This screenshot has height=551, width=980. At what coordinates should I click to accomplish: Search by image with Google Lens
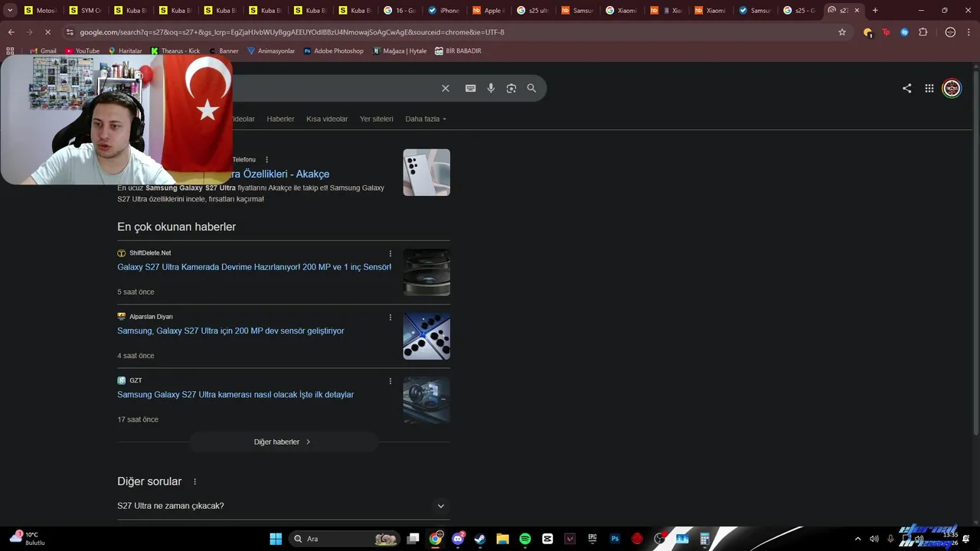(511, 88)
